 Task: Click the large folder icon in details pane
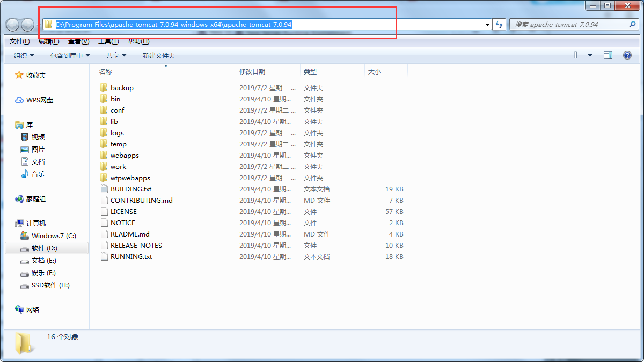click(x=24, y=343)
